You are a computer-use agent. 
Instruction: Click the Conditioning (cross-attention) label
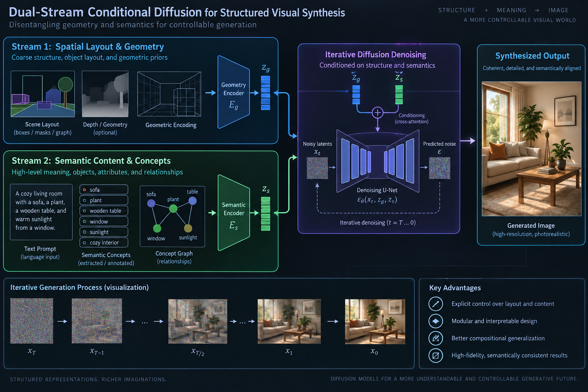[412, 119]
